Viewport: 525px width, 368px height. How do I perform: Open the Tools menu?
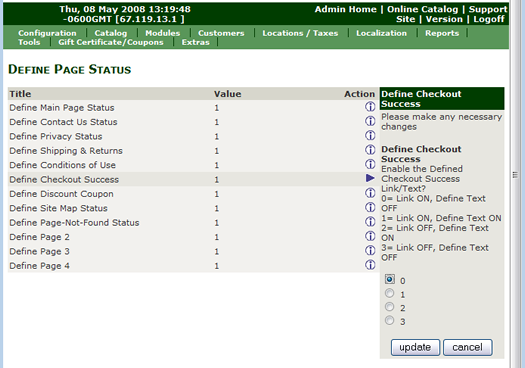(x=29, y=42)
